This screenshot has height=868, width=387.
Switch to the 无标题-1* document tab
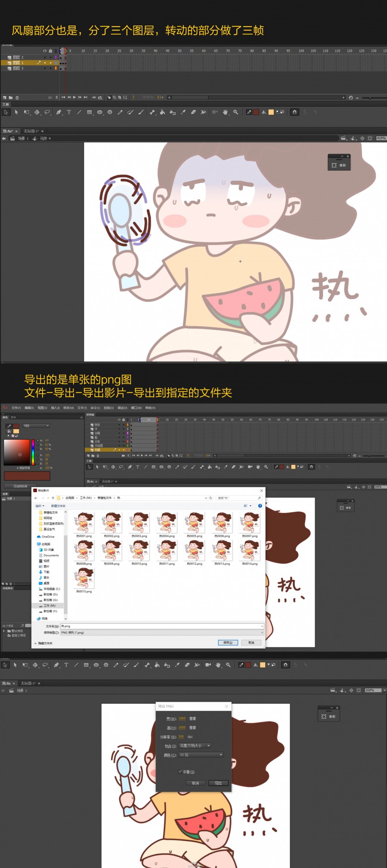(x=31, y=131)
